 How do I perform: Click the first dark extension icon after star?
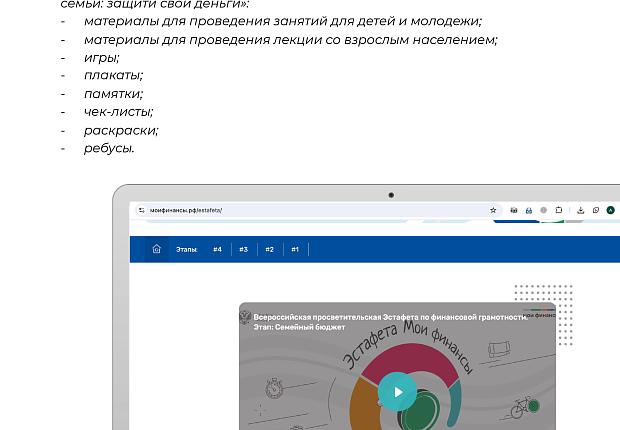[x=514, y=210]
